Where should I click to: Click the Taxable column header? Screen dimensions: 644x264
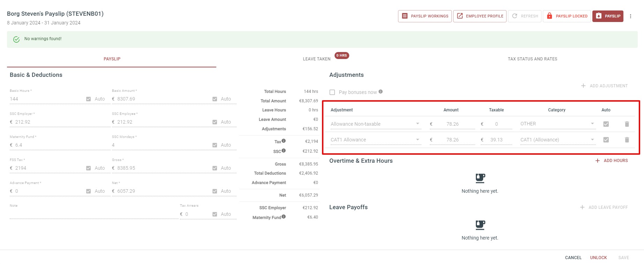click(x=496, y=110)
